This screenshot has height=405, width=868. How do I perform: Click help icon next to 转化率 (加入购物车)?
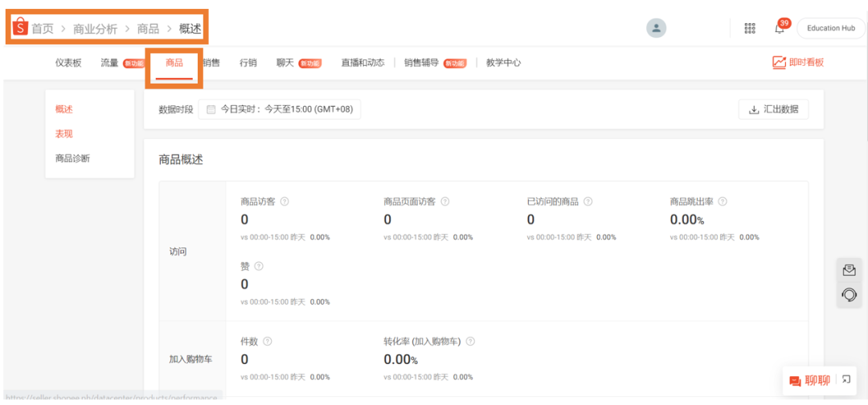point(470,342)
